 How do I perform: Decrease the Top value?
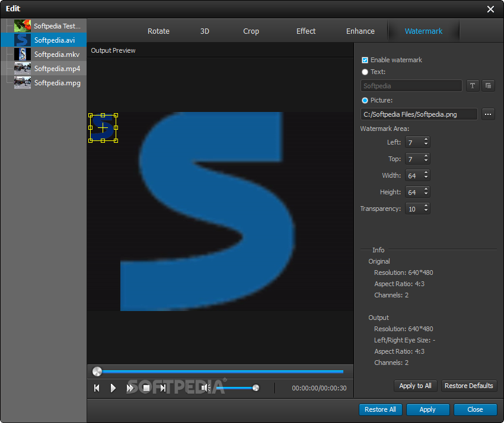[x=426, y=161]
